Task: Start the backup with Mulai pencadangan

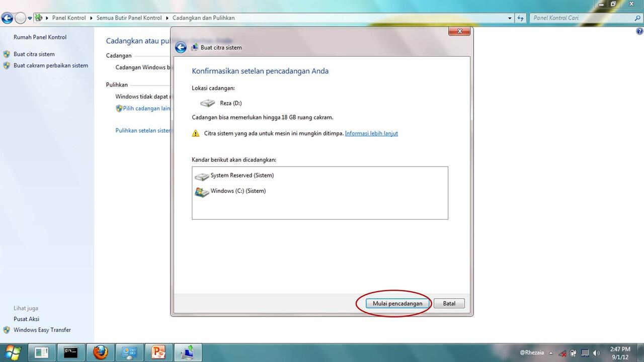Action: (x=397, y=304)
